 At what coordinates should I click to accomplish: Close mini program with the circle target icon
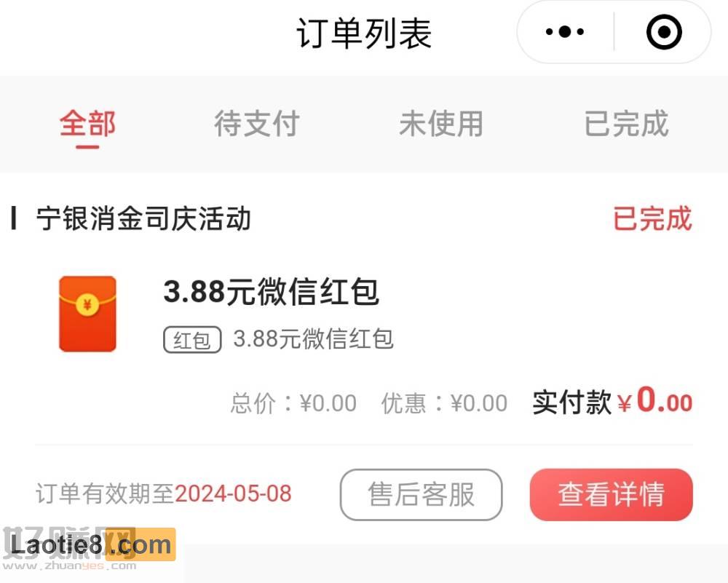(664, 32)
